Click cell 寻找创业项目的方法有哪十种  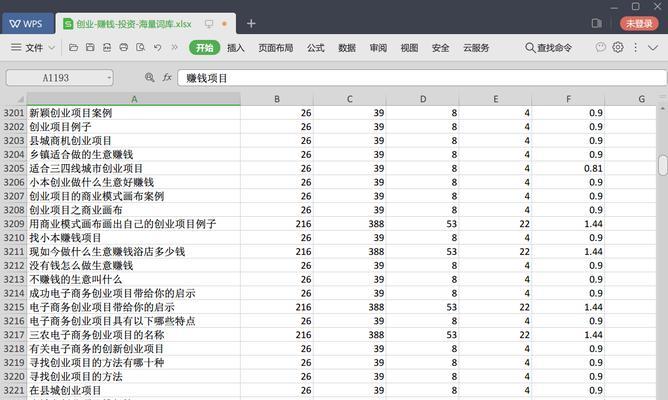click(134, 363)
